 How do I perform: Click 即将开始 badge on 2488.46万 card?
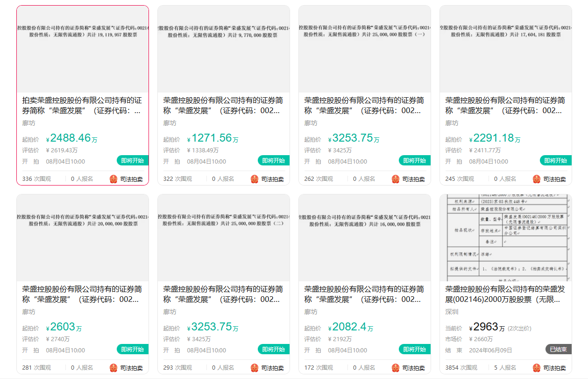pyautogui.click(x=133, y=160)
